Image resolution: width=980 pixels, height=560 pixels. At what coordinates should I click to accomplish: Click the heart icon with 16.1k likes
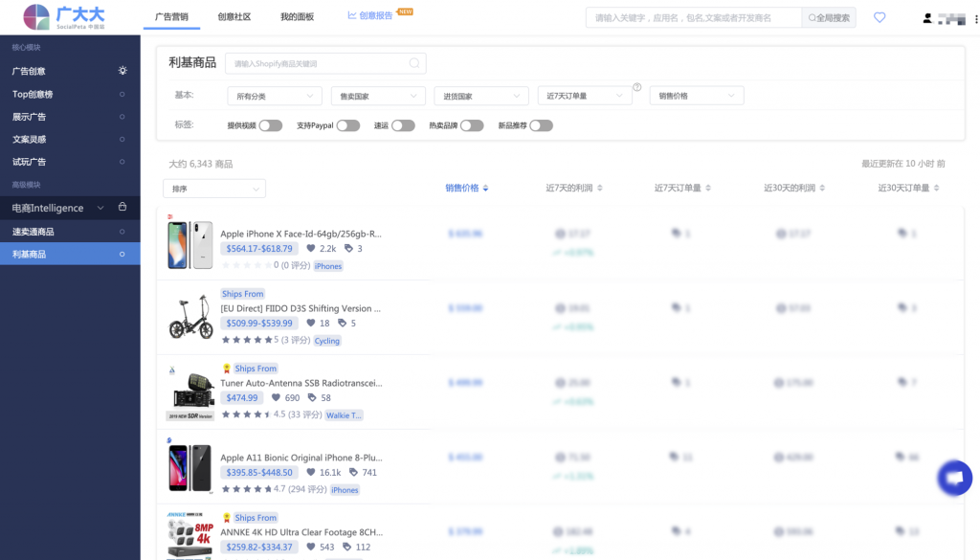point(311,472)
